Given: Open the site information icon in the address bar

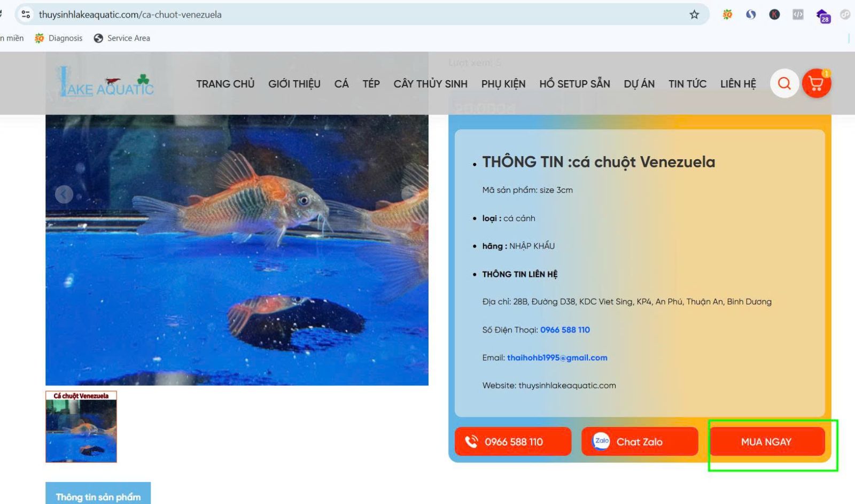Looking at the screenshot, I should (x=26, y=14).
